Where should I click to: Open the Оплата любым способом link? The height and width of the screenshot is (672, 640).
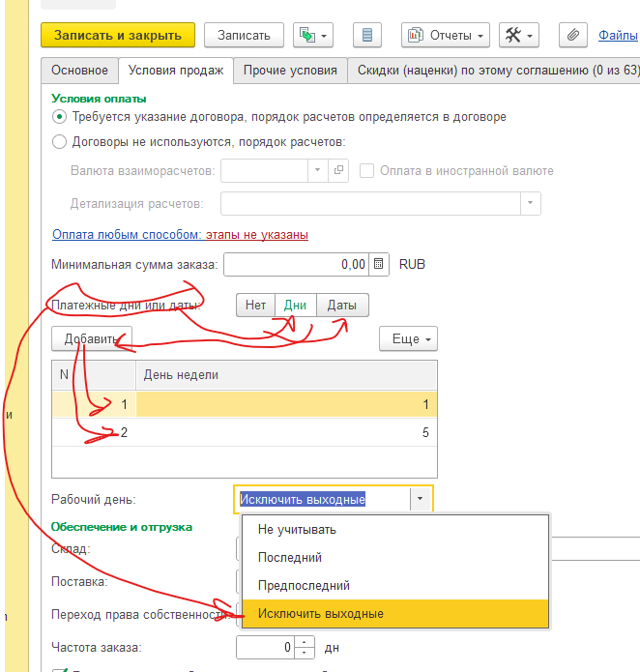127,234
